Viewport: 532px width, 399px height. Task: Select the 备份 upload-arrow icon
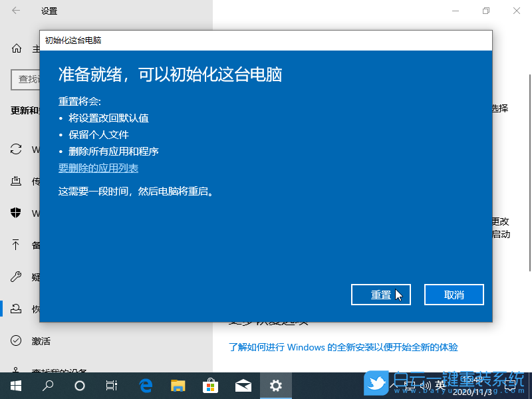[15, 245]
